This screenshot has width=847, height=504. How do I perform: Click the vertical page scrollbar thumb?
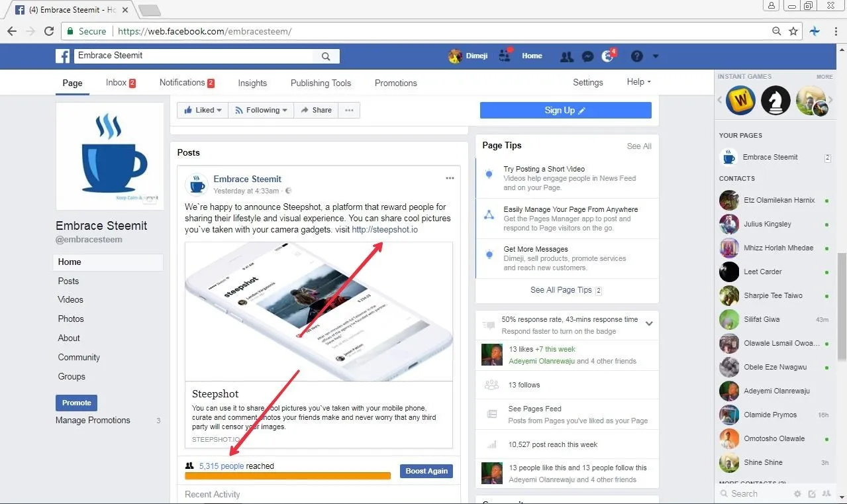point(842,306)
